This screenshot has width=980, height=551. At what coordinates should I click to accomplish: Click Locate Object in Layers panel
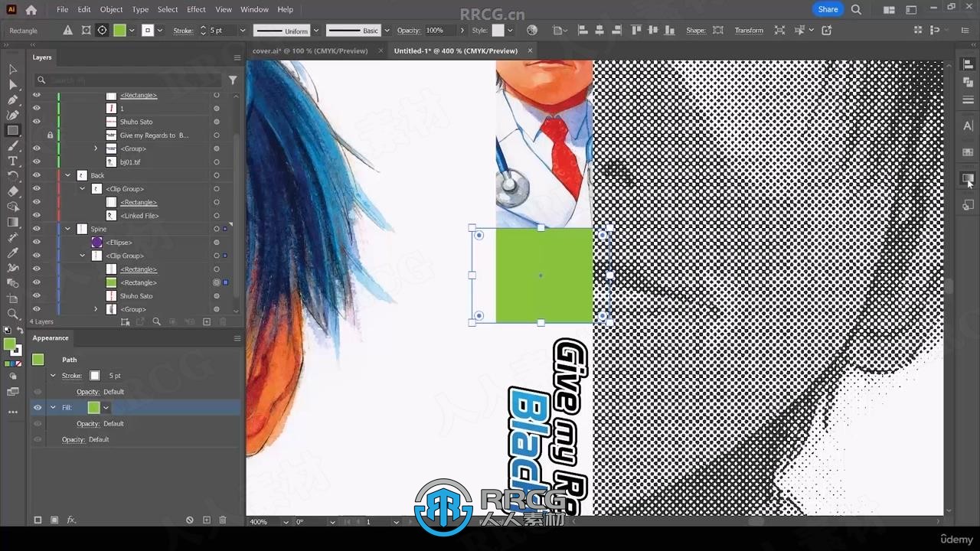[x=157, y=322]
